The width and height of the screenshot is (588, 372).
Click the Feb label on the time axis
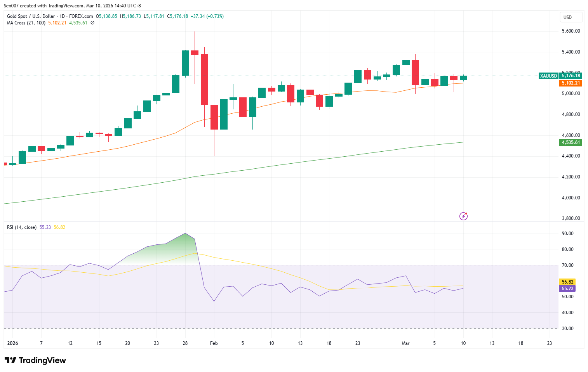[x=214, y=343]
